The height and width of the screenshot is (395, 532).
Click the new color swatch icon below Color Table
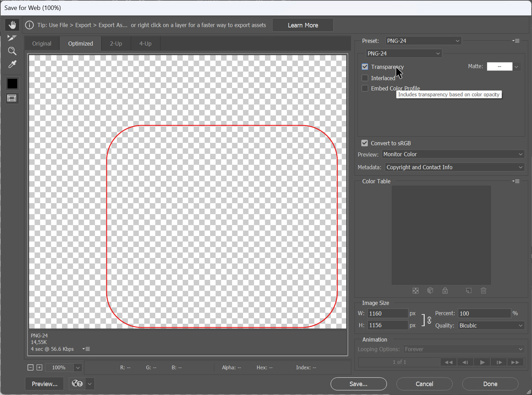tap(468, 291)
